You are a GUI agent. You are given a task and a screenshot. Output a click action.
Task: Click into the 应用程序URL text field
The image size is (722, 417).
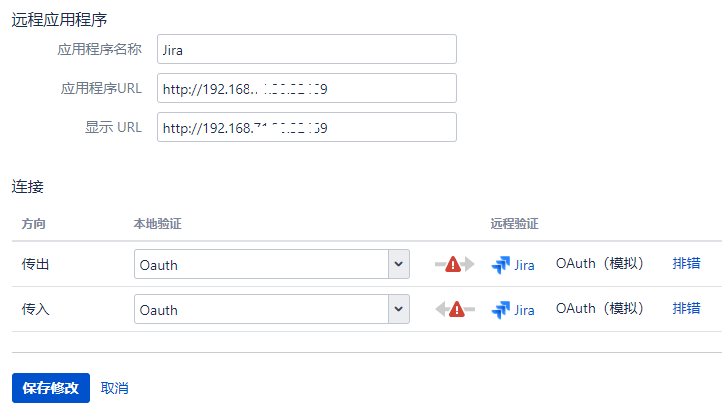(306, 88)
